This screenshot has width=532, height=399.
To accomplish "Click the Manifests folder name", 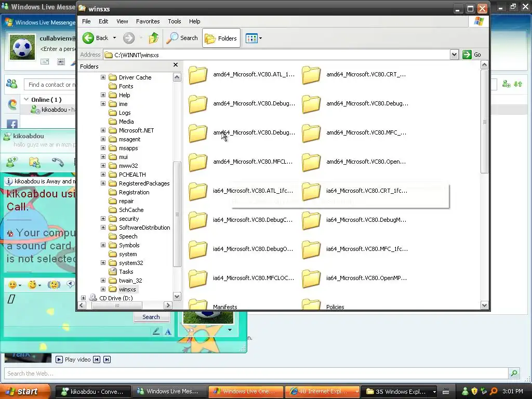I will pos(225,307).
